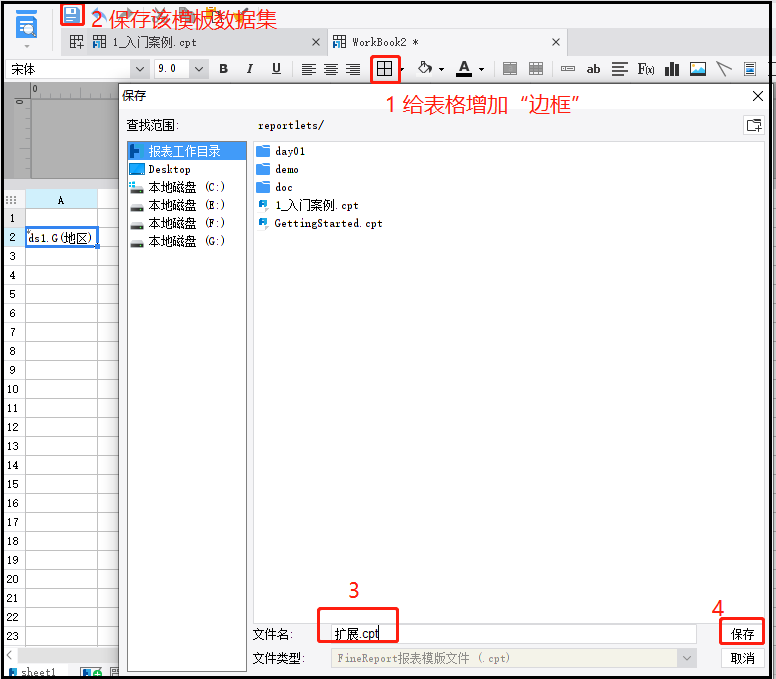Image resolution: width=776 pixels, height=679 pixels.
Task: Click the Save template icon in the top toolbar
Action: (x=72, y=14)
